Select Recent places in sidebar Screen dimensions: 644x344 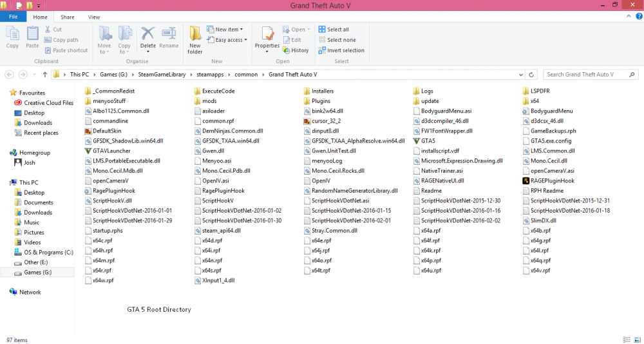(x=36, y=133)
